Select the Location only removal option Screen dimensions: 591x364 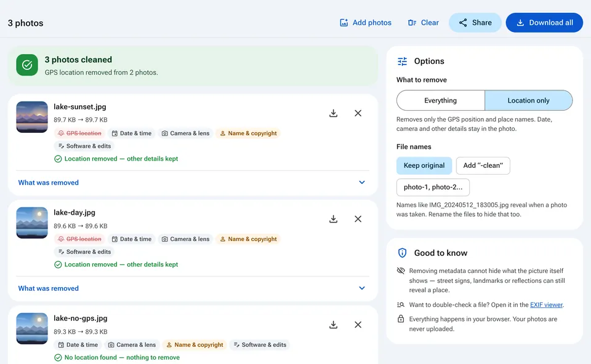(528, 100)
